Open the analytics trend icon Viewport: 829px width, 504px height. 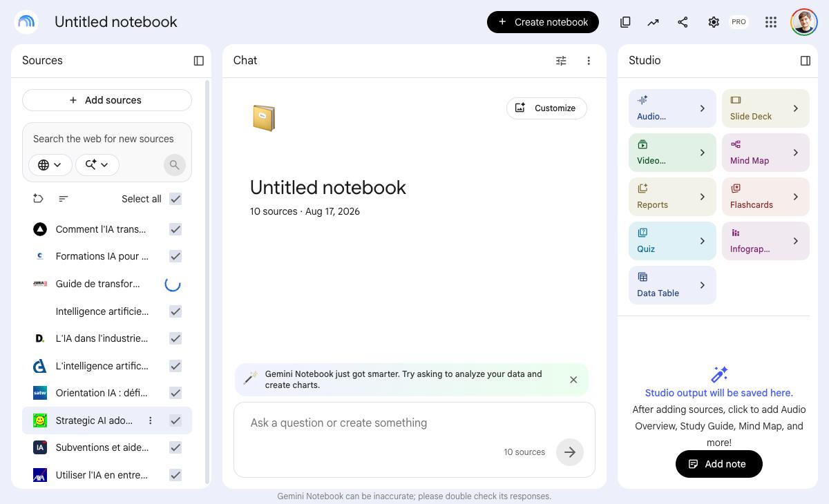point(653,22)
